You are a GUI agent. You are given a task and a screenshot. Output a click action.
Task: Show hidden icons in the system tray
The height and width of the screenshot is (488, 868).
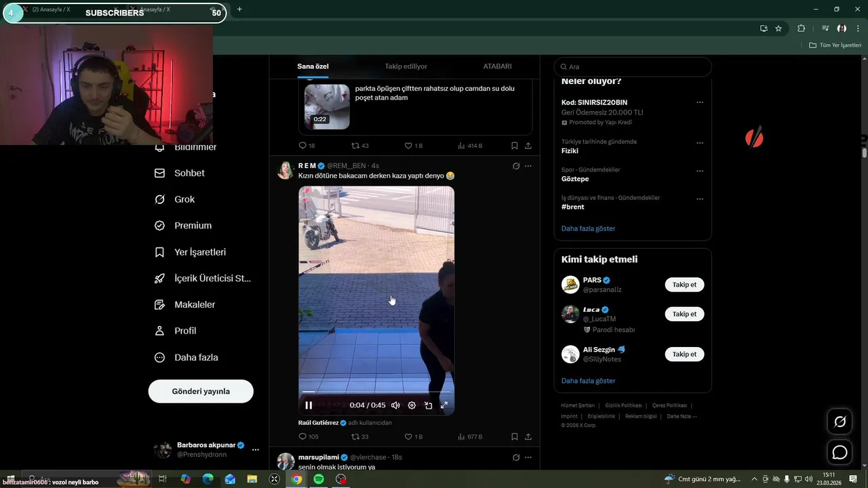pos(754,479)
